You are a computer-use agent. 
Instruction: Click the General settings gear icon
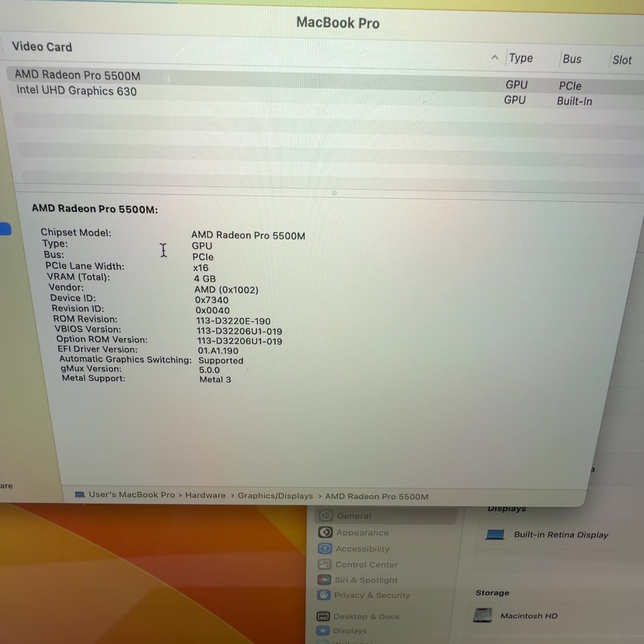coord(326,516)
